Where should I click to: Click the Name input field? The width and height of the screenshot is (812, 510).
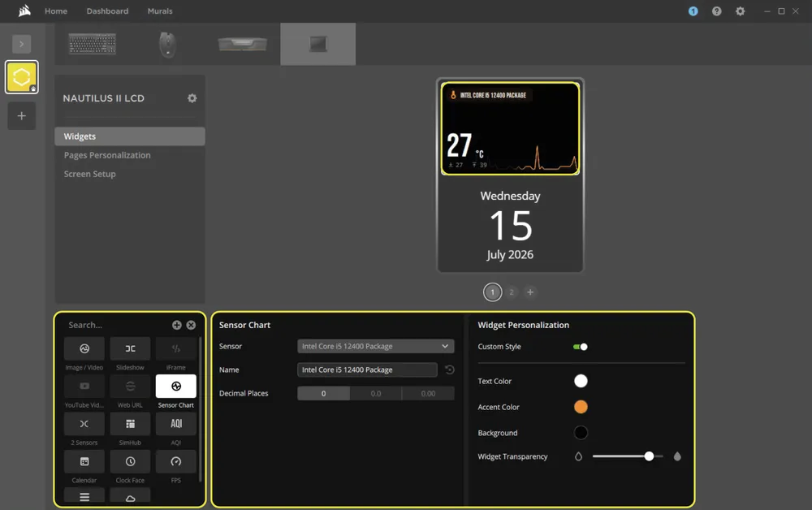click(367, 370)
